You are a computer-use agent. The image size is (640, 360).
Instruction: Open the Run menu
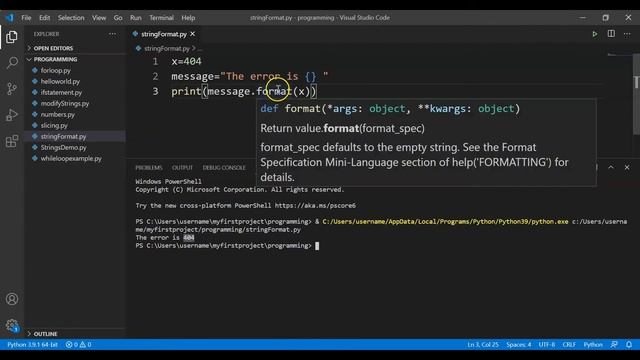click(136, 18)
